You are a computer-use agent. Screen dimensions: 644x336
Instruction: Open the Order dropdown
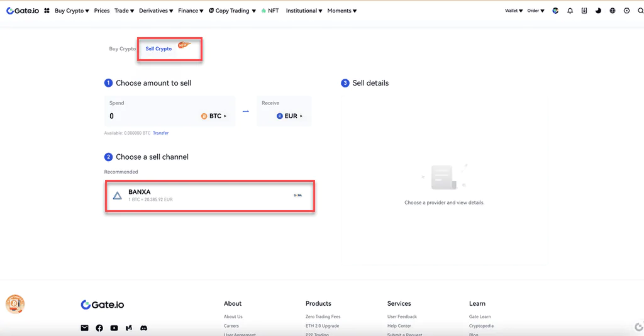point(536,11)
